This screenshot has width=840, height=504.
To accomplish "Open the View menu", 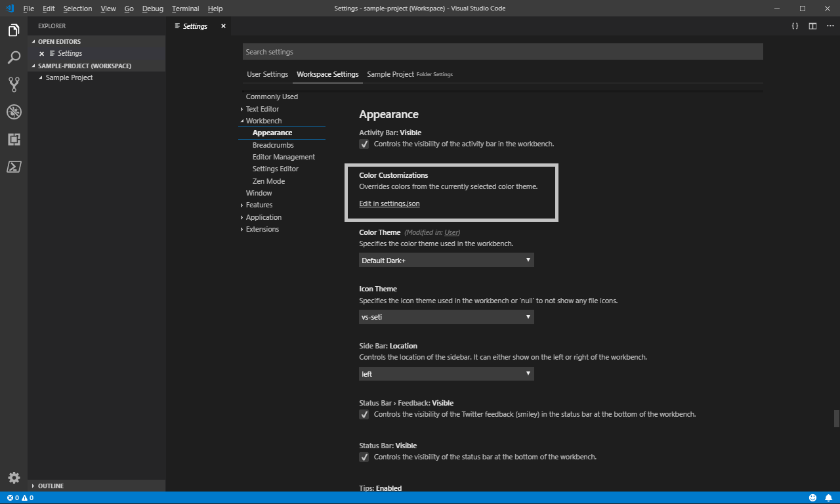I will coord(108,9).
